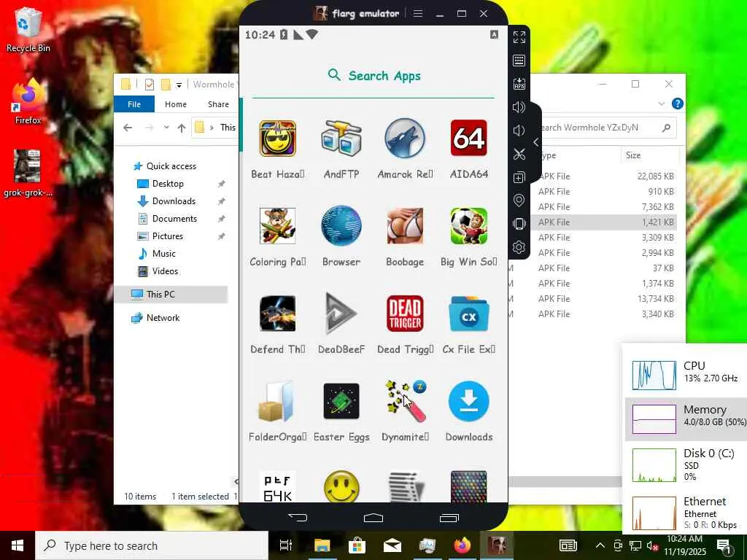The width and height of the screenshot is (747, 560).
Task: Select Pictures in navigation pane
Action: click(x=168, y=236)
